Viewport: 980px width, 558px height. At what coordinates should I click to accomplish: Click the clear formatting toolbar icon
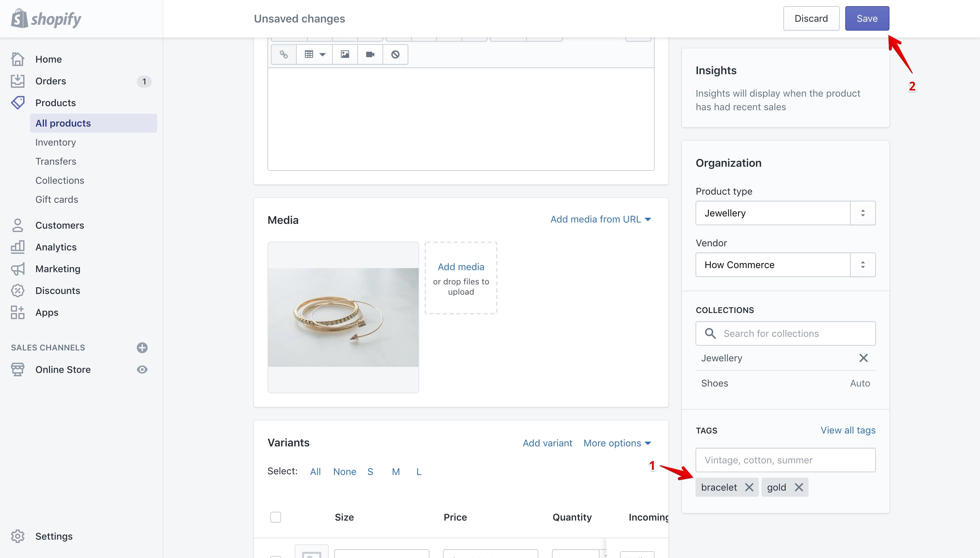(x=395, y=54)
